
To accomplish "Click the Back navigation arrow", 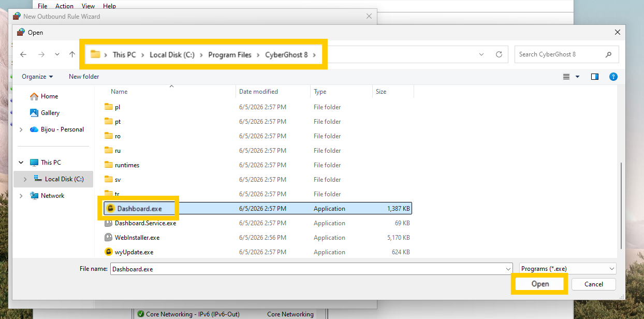I will [23, 54].
